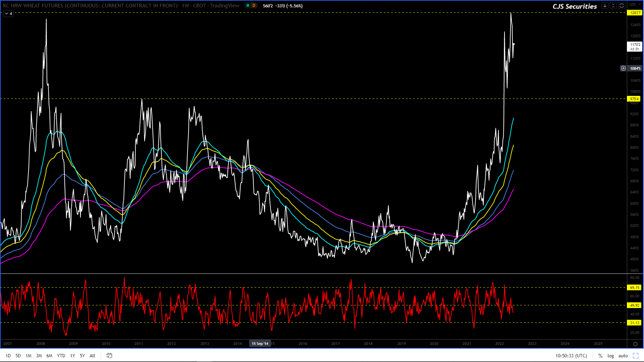Click the plus crosshair icon at 1084'5
This screenshot has height=362, width=644.
tap(623, 68)
